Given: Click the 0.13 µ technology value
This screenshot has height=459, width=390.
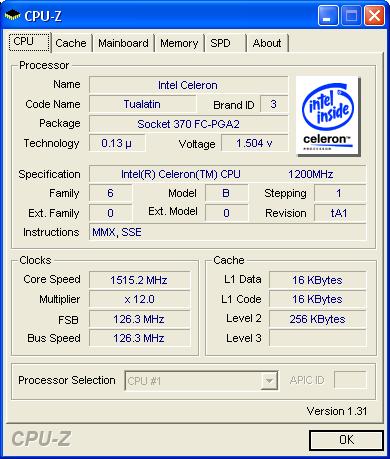Looking at the screenshot, I should click(x=117, y=143).
